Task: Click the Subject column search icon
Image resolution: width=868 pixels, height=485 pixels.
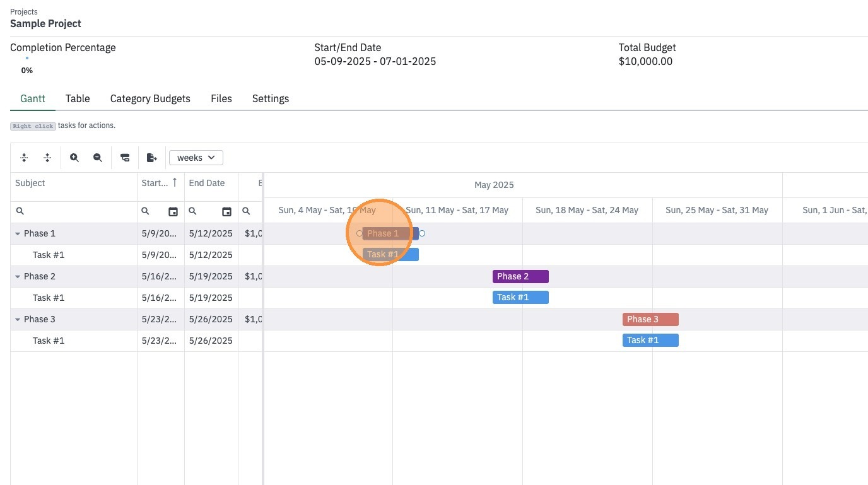Action: [x=20, y=211]
